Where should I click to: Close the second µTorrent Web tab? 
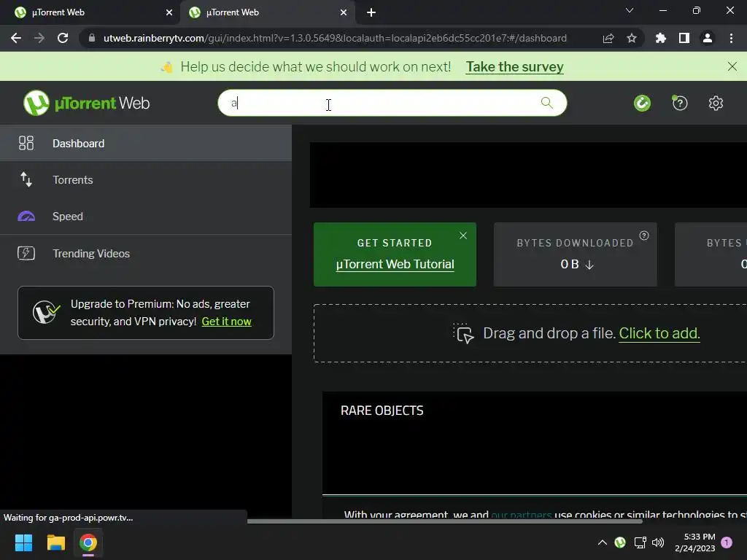click(x=344, y=12)
